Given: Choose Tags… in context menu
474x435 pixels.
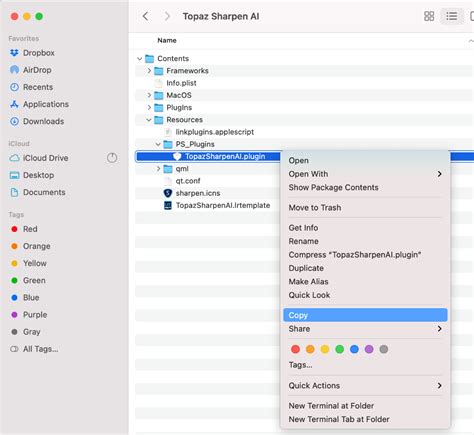Looking at the screenshot, I should (x=365, y=365).
